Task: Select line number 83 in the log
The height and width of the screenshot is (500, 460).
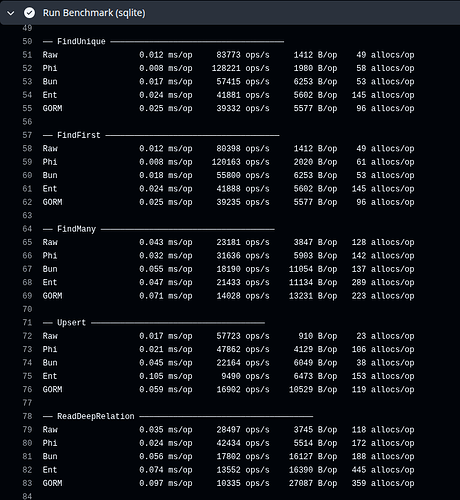Action: [27, 483]
